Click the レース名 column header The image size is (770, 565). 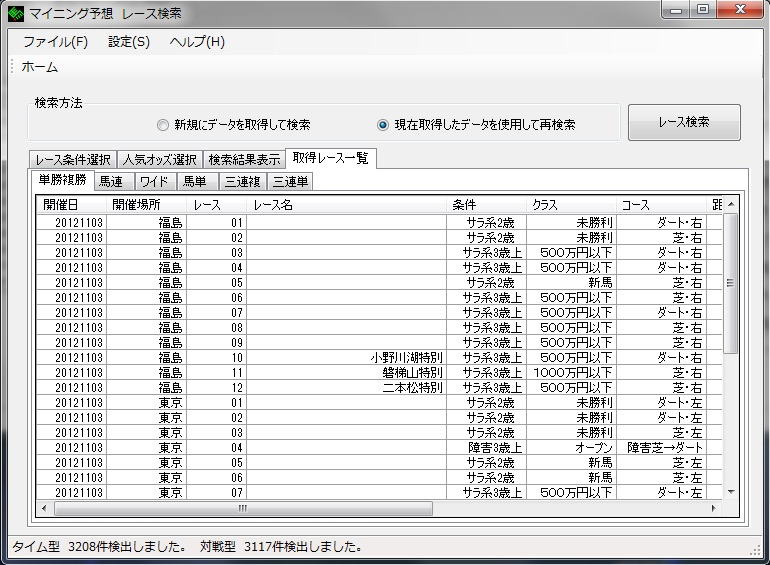coord(347,205)
